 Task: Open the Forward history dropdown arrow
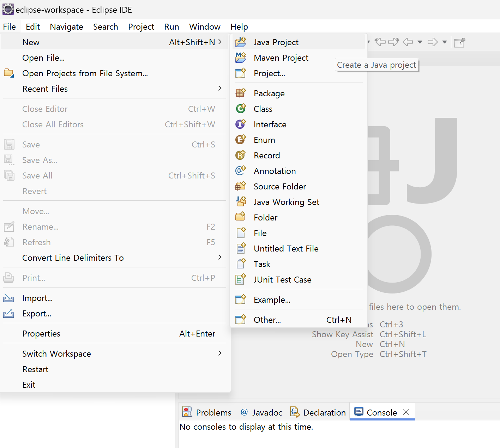[x=445, y=42]
